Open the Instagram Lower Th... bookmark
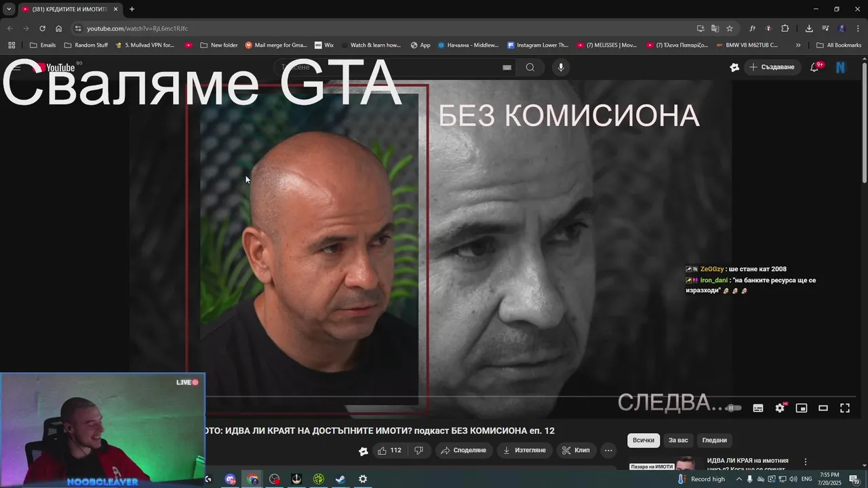 point(538,45)
